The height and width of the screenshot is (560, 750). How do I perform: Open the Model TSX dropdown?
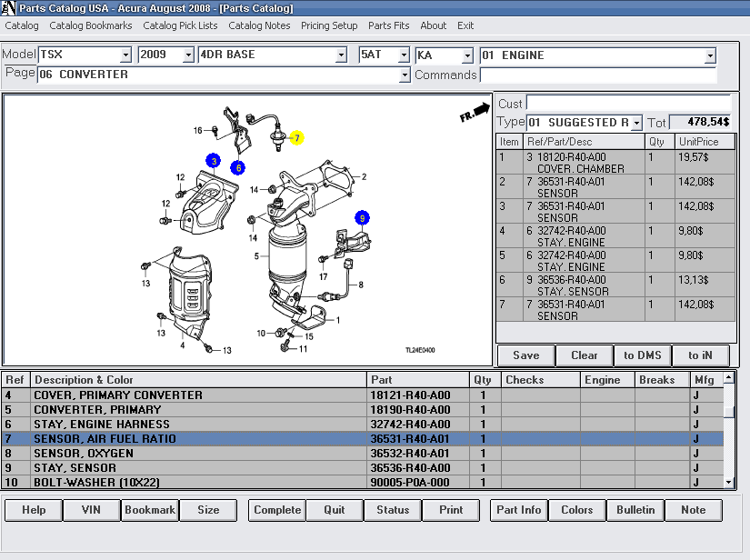point(125,55)
